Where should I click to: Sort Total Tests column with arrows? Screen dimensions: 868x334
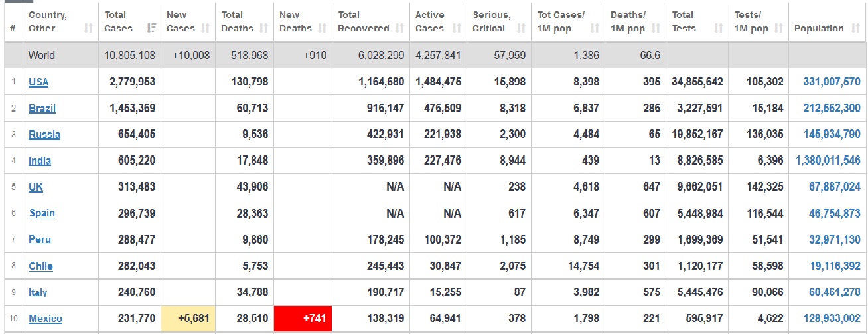tap(718, 29)
